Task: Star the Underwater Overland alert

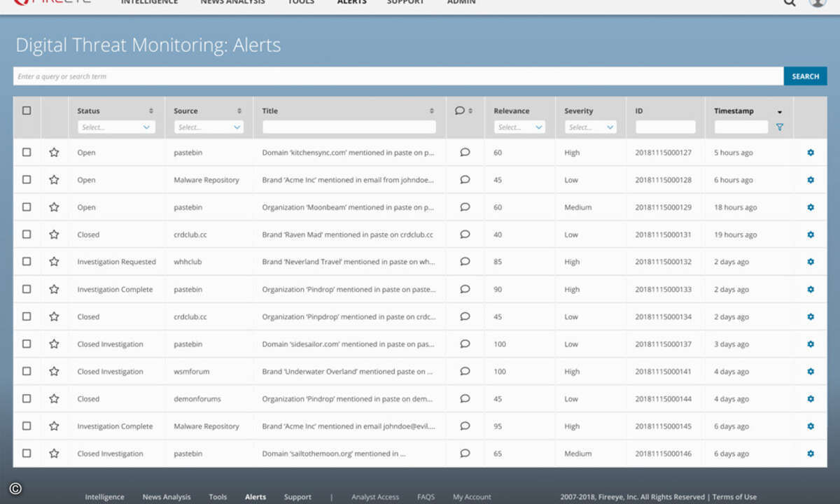Action: click(x=54, y=371)
